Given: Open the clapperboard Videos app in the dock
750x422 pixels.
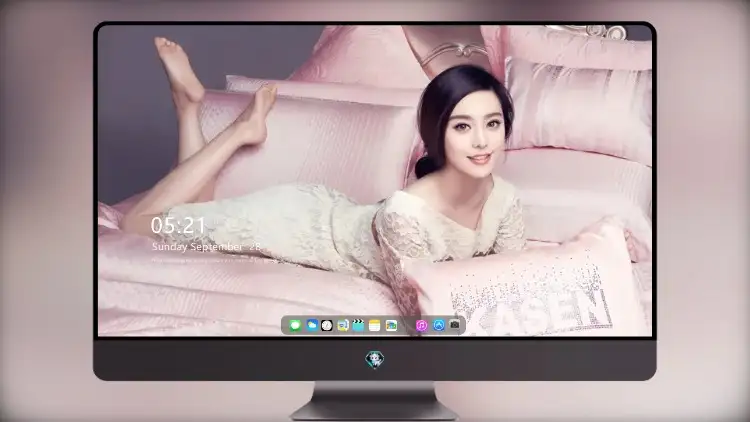Looking at the screenshot, I should pos(358,325).
